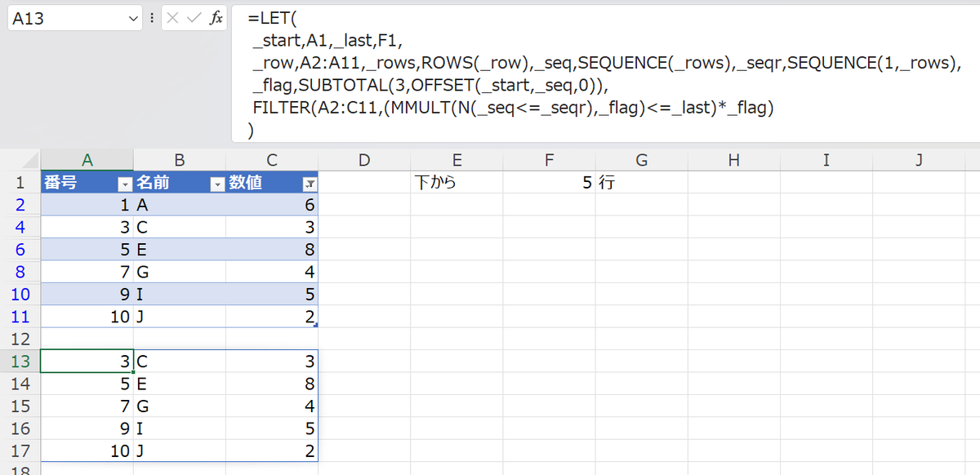Click cell A11 with value 10
Screen dimensions: 980x475
(x=87, y=316)
